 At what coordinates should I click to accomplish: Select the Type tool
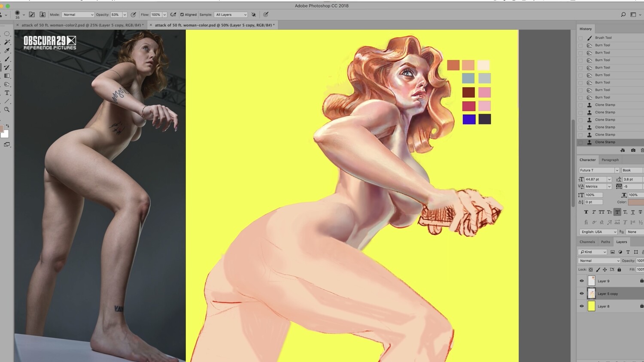tap(7, 93)
